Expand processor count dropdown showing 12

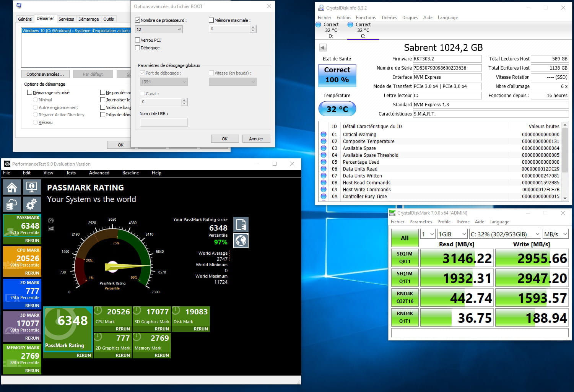(159, 29)
